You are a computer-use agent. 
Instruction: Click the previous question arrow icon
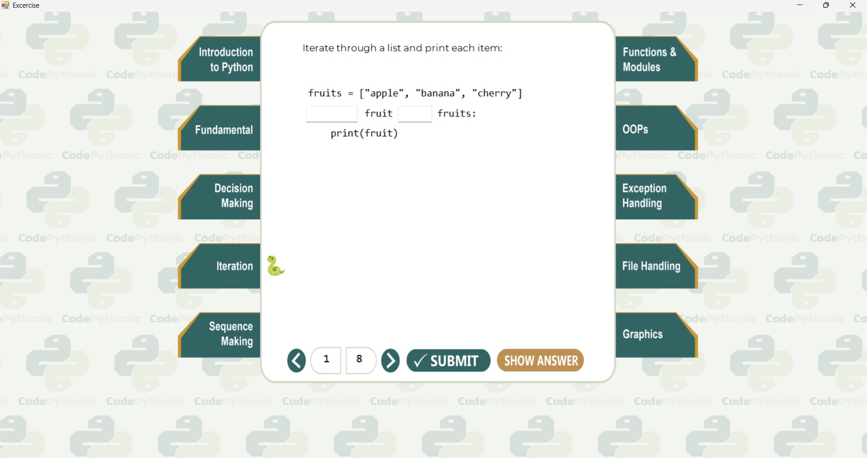point(296,360)
